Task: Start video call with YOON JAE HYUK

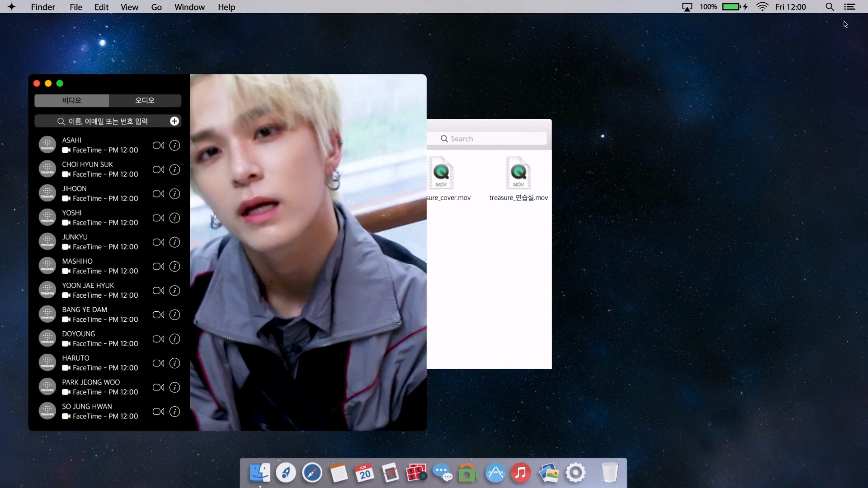Action: click(x=158, y=291)
